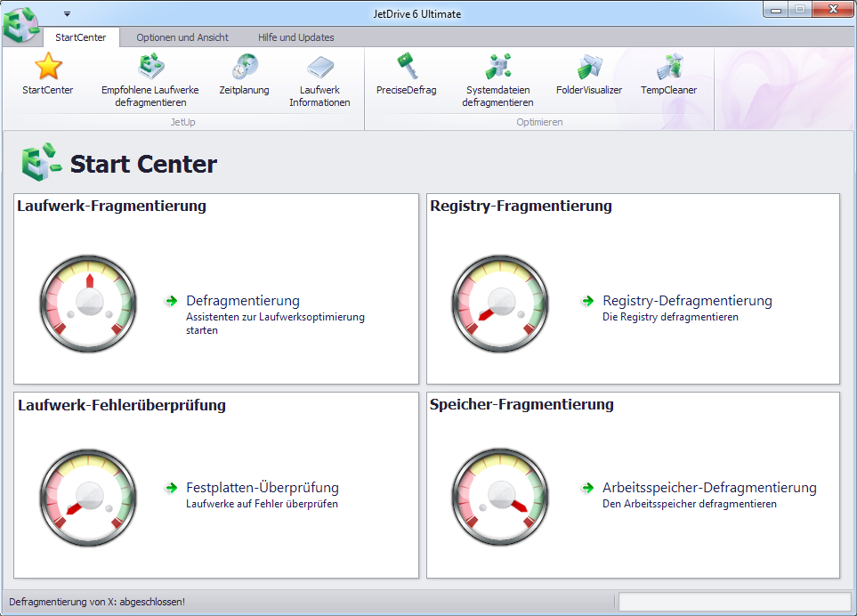Click the Laufwerk-Fragmentierung gauge
Image resolution: width=857 pixels, height=616 pixels.
[88, 304]
